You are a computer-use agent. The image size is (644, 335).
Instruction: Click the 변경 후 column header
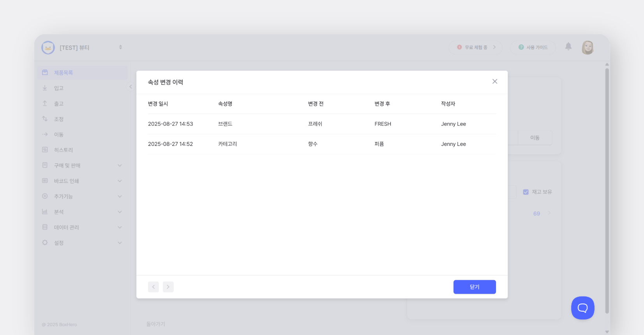click(x=382, y=104)
